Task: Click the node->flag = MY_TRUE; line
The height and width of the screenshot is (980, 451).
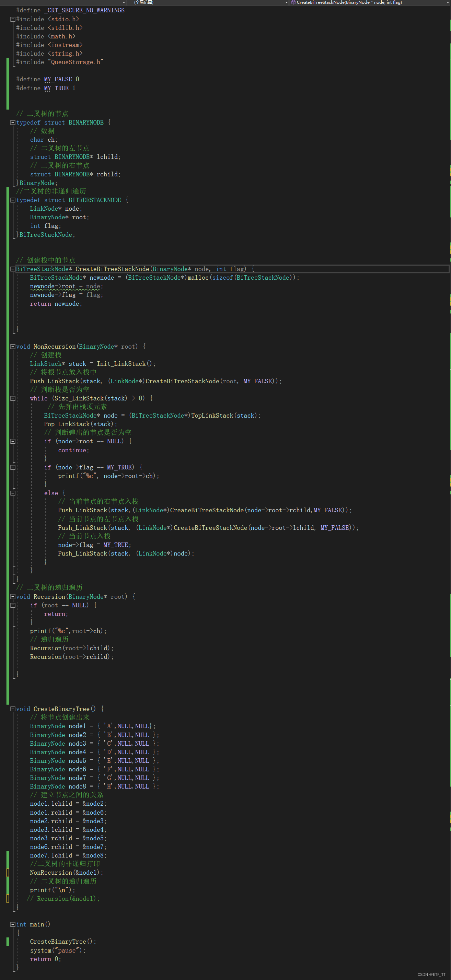Action: coord(95,545)
